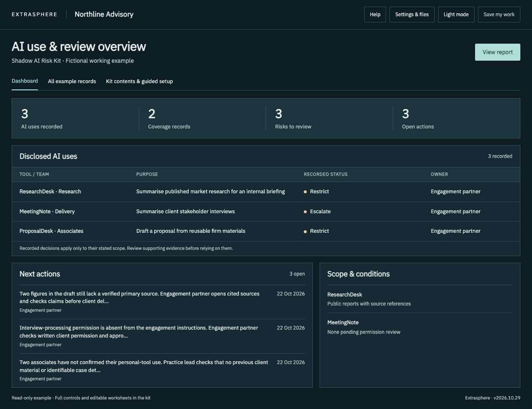Click the EXTRASPHERE logo text

(x=34, y=15)
